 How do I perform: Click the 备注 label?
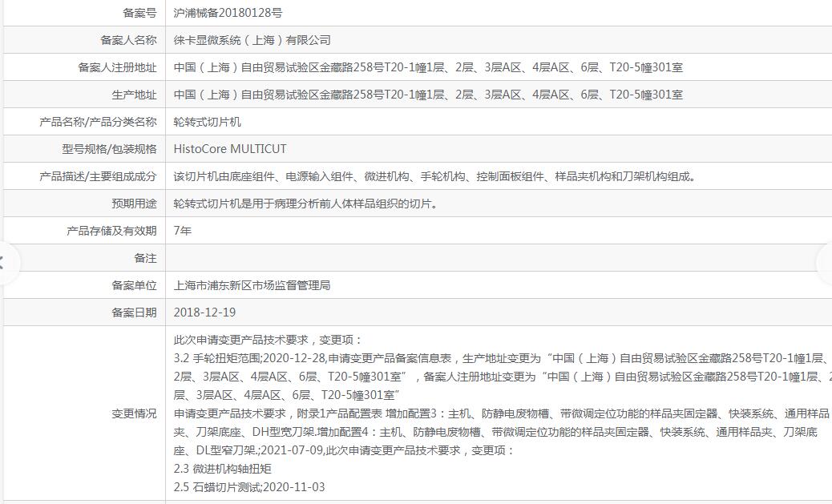[x=145, y=258]
